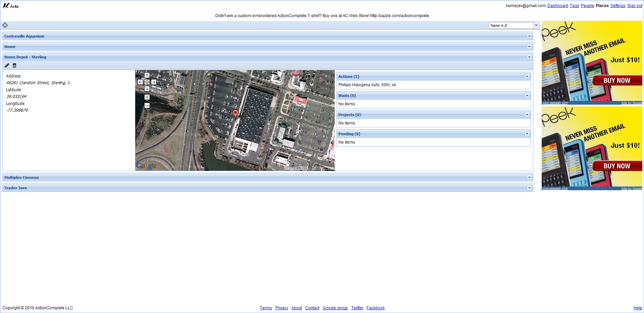Pan the map up with arrow control
This screenshot has height=313, width=644.
147,75
